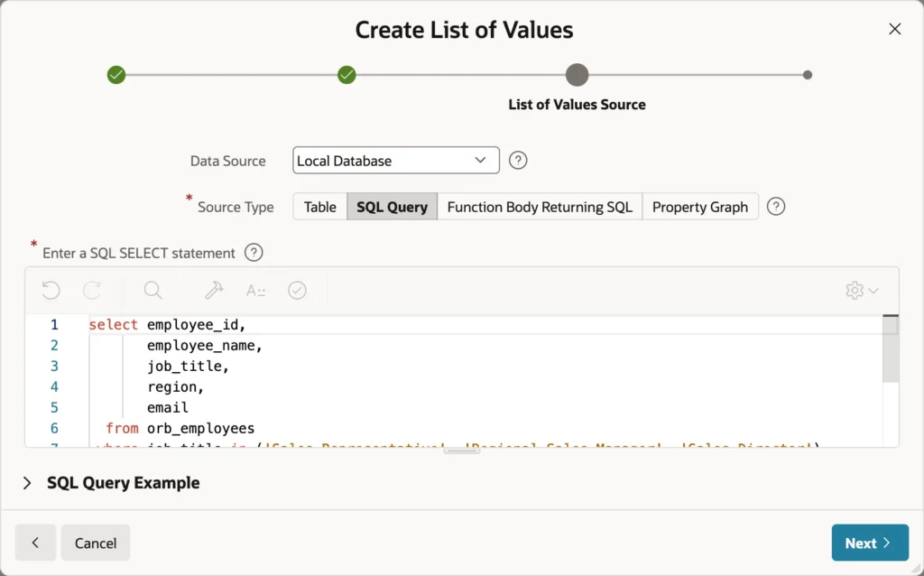The image size is (924, 576).
Task: Show help for Data Source
Action: point(518,161)
